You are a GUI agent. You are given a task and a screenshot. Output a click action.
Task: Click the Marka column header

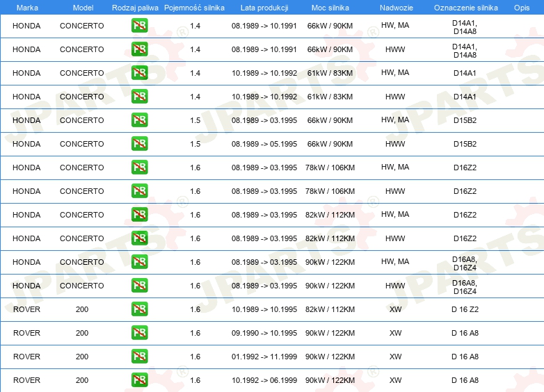pos(27,8)
